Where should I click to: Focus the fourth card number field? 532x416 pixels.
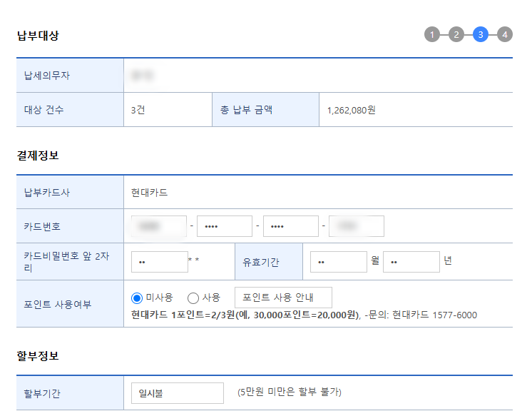coord(357,226)
